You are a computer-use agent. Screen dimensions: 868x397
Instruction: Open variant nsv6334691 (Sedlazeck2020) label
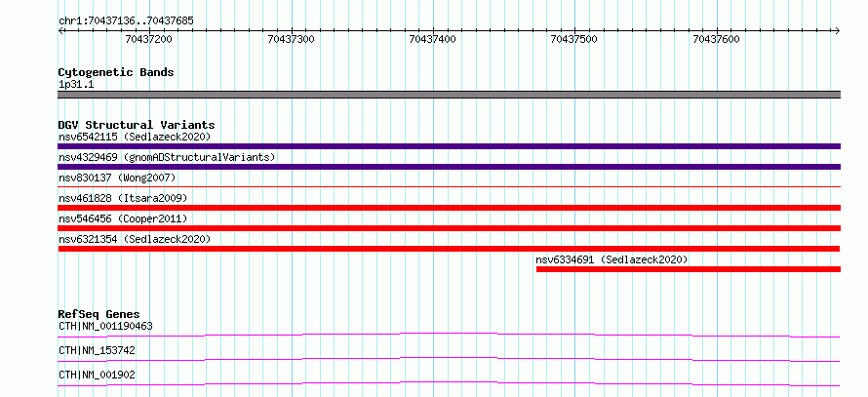point(612,259)
